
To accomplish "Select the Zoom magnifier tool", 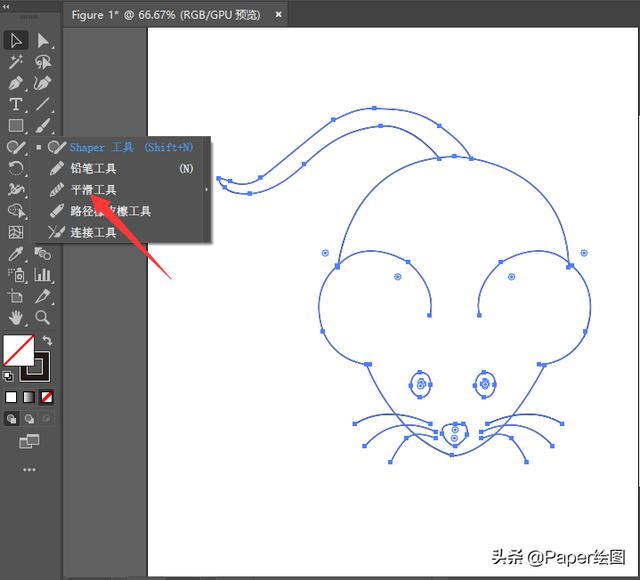I will (42, 318).
